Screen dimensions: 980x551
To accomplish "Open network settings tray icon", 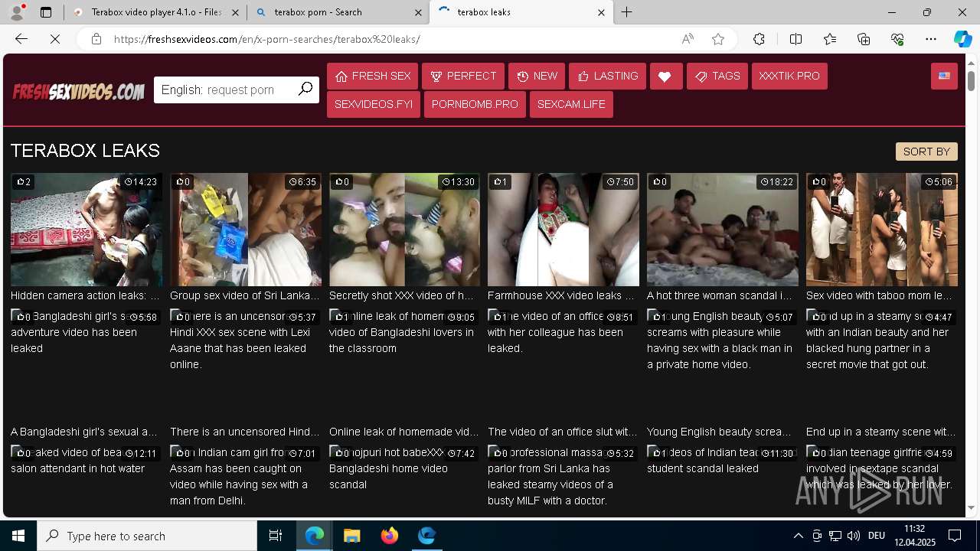I will tap(835, 536).
